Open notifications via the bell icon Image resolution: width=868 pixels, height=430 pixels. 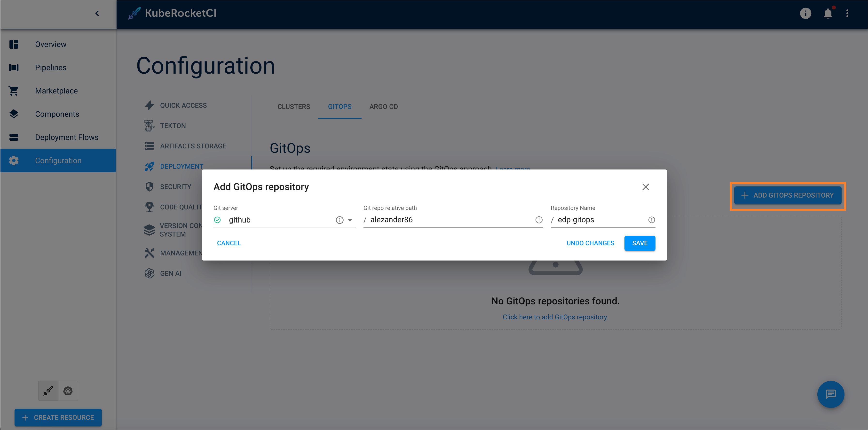coord(828,13)
